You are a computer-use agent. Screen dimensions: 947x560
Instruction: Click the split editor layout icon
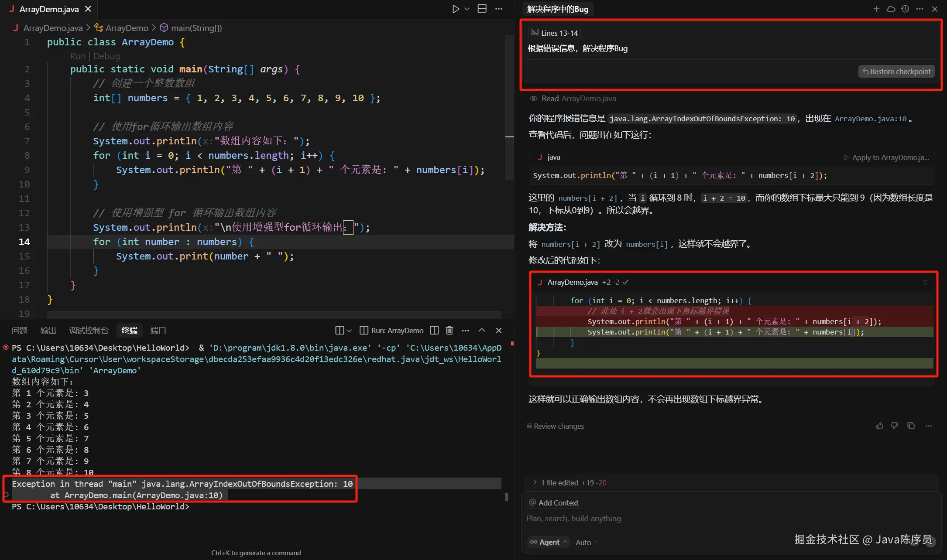coord(482,9)
